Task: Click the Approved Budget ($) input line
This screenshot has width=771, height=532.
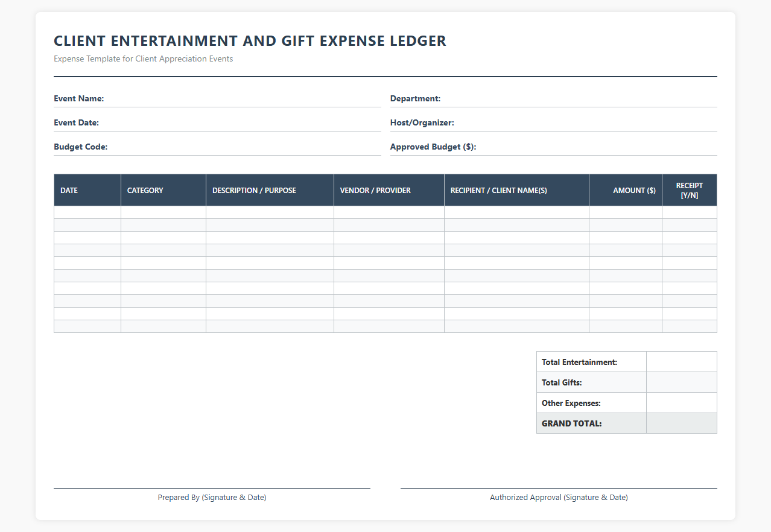Action: (x=597, y=147)
